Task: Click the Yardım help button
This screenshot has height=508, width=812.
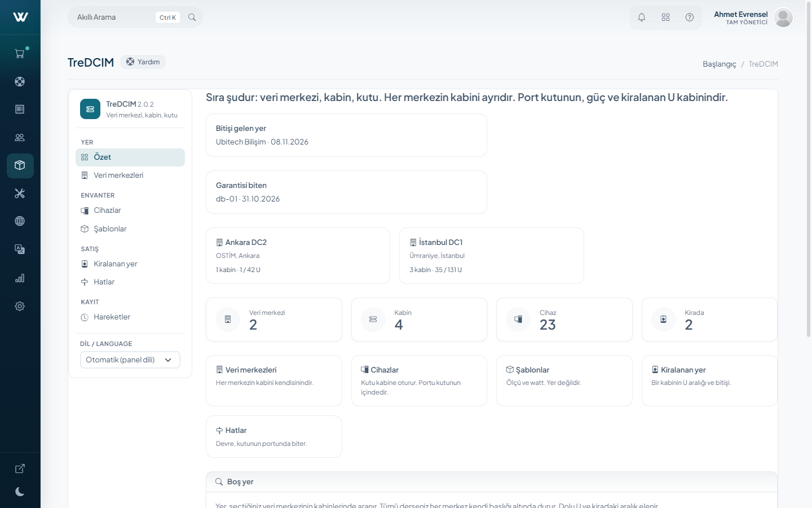Action: [143, 62]
